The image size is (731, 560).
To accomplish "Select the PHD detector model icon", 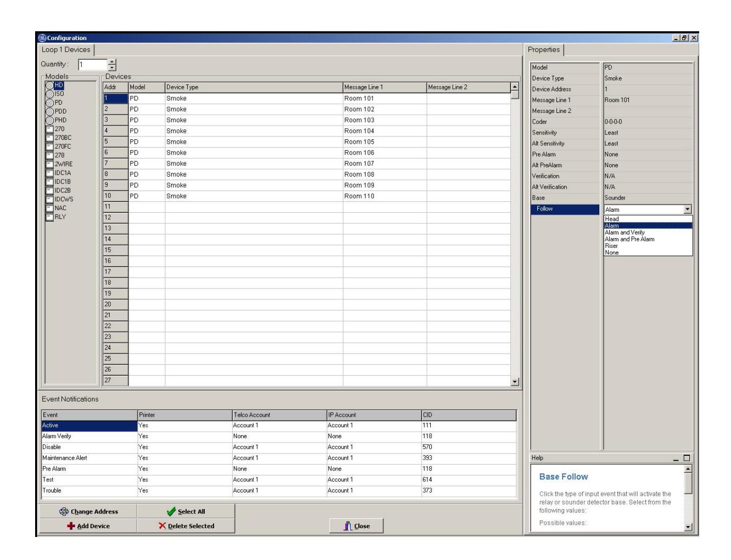I will pyautogui.click(x=49, y=120).
